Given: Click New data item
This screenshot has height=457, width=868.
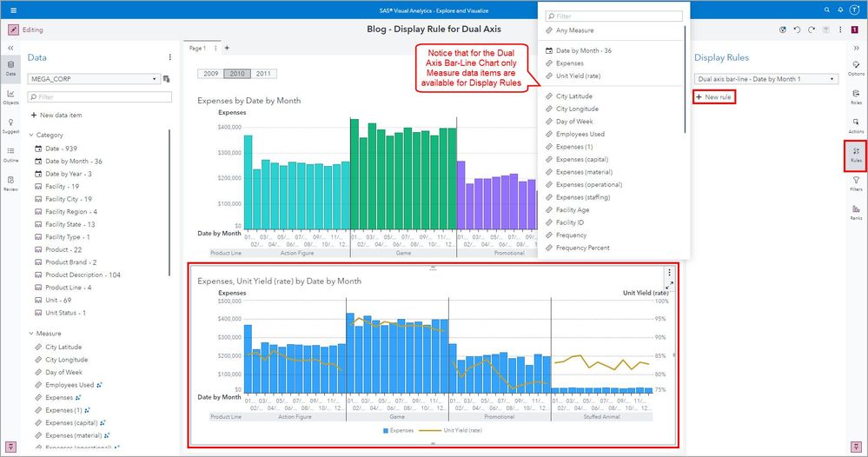Looking at the screenshot, I should point(56,115).
